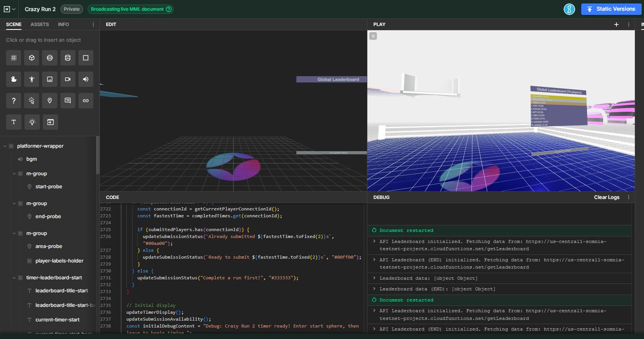The image size is (644, 339).
Task: Click the Private visibility badge
Action: pos(71,9)
